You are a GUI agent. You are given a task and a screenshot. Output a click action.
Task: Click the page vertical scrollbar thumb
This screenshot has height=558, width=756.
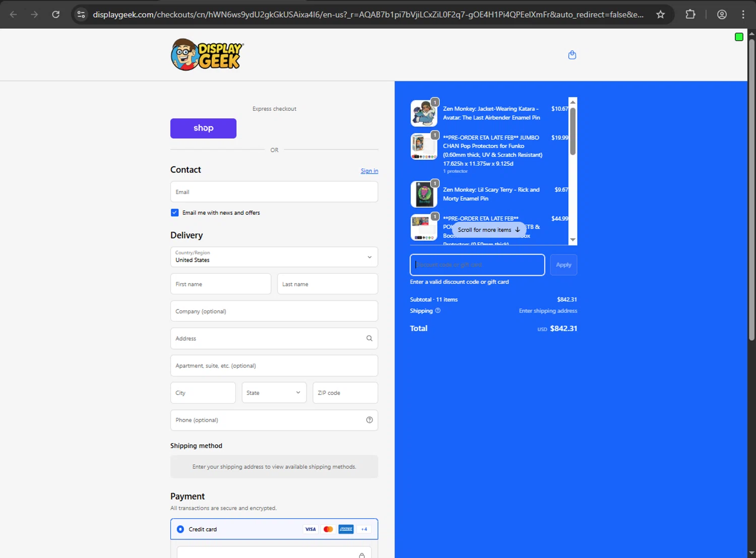point(751,189)
